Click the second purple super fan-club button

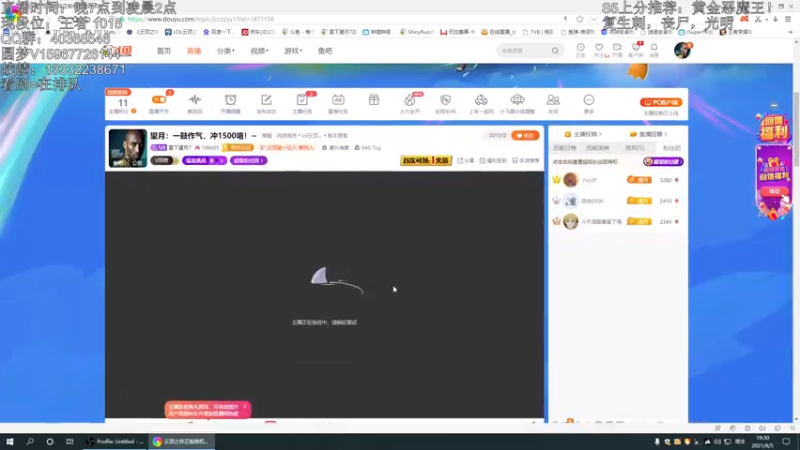[248, 161]
